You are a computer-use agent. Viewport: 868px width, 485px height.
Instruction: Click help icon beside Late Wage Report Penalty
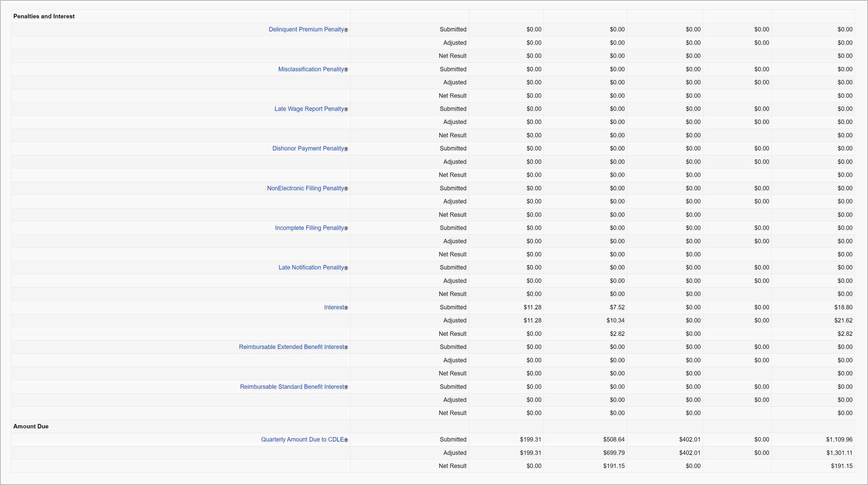pos(346,109)
